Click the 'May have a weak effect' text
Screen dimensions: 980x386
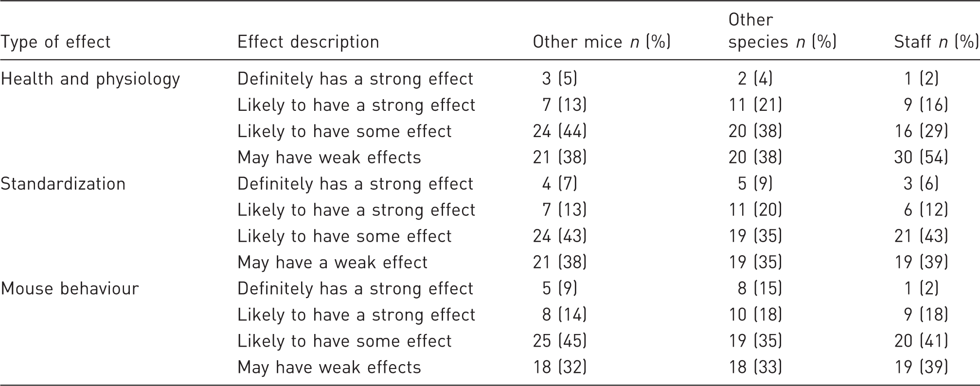332,263
